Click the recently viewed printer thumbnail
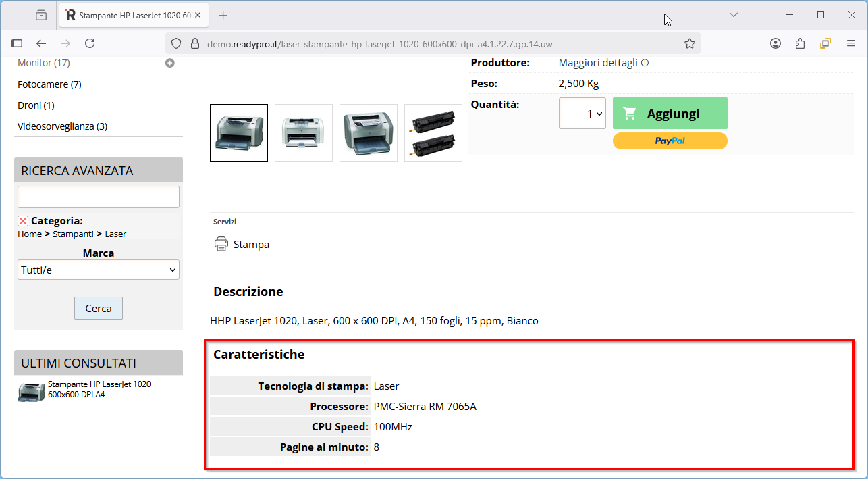 coord(32,393)
